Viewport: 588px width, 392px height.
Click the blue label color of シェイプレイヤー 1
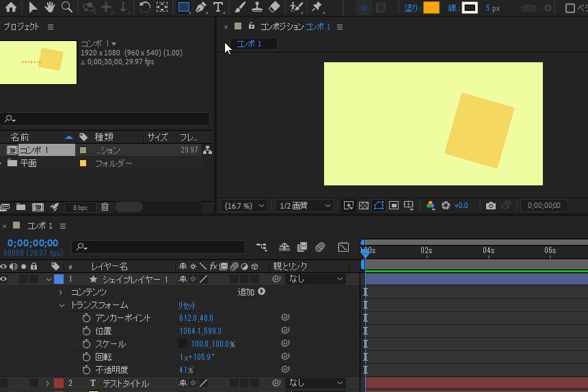[x=59, y=279]
